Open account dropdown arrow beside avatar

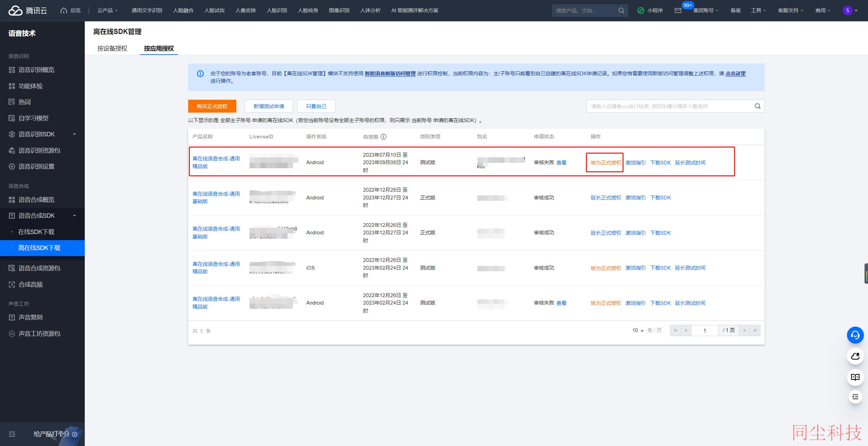(856, 11)
